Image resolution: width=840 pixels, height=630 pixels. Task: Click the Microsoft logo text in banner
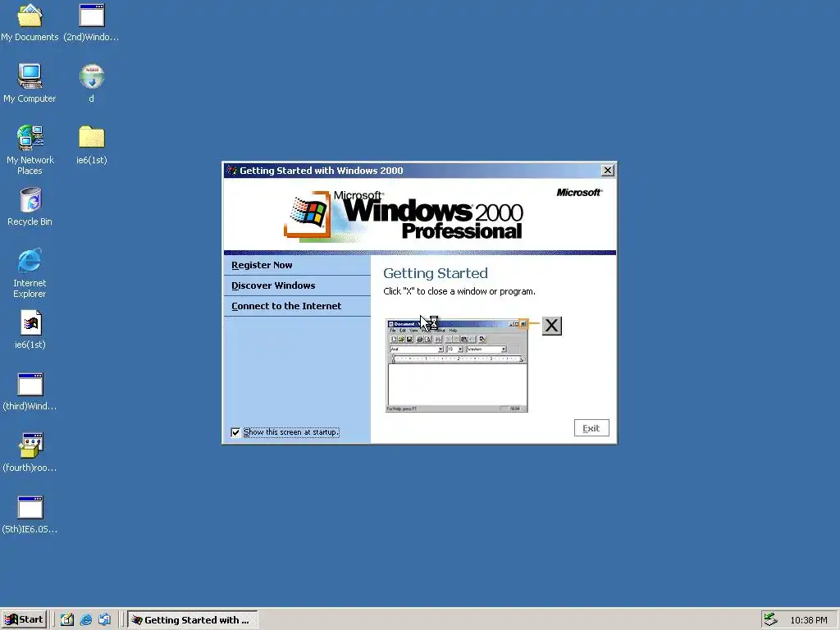pyautogui.click(x=579, y=192)
